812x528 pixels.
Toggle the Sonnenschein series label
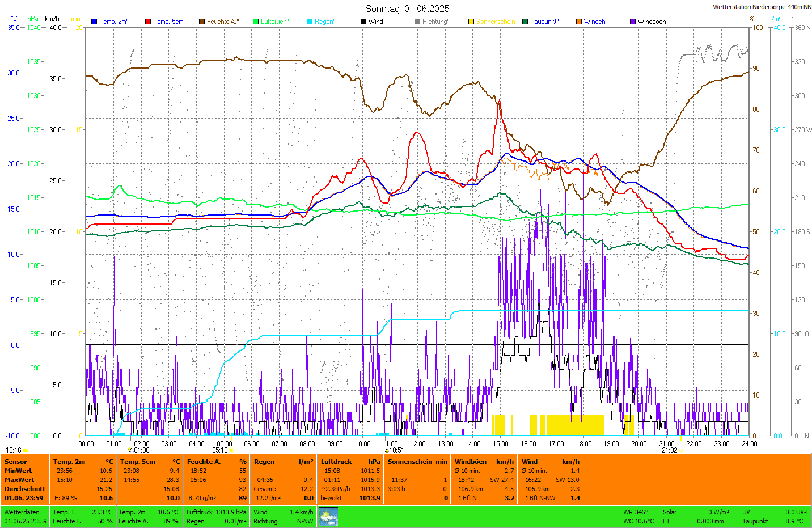(495, 22)
